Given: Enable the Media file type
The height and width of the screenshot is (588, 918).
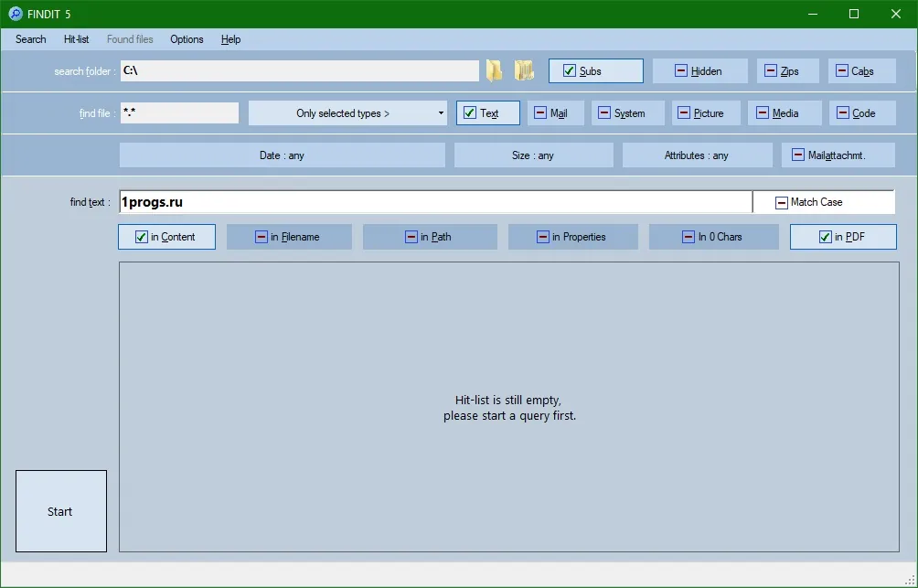Looking at the screenshot, I should pos(785,113).
